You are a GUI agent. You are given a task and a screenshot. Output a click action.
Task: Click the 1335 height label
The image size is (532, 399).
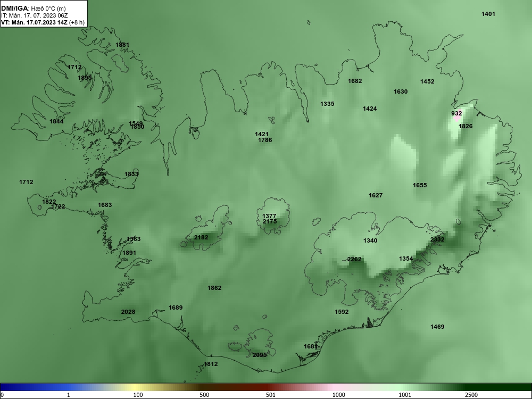point(327,104)
